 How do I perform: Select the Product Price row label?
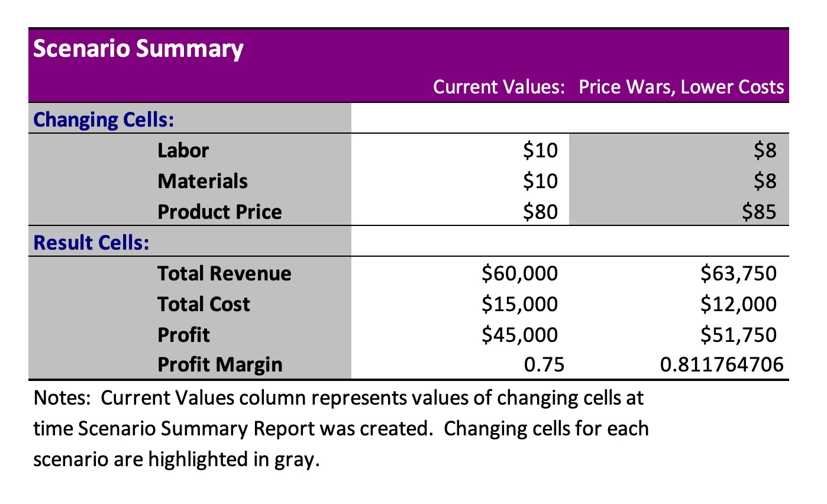click(x=219, y=212)
